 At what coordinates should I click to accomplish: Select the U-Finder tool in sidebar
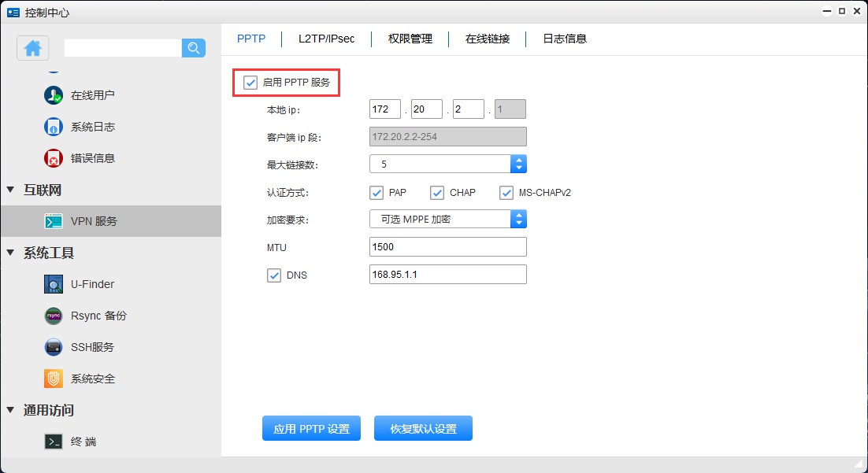click(x=92, y=284)
